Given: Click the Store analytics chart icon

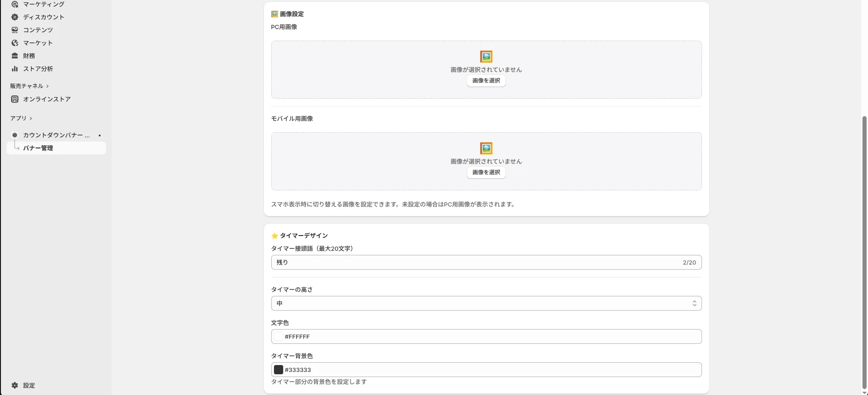Looking at the screenshot, I should click(x=15, y=69).
